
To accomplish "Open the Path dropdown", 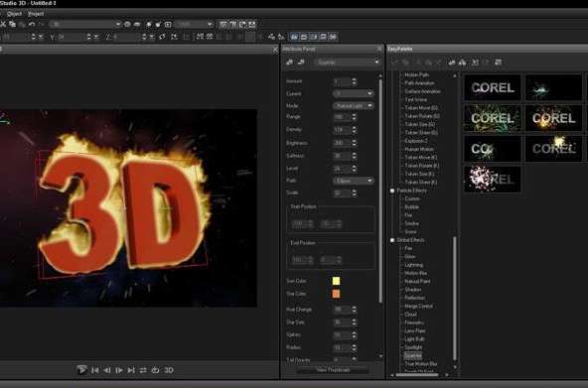I will tap(354, 181).
